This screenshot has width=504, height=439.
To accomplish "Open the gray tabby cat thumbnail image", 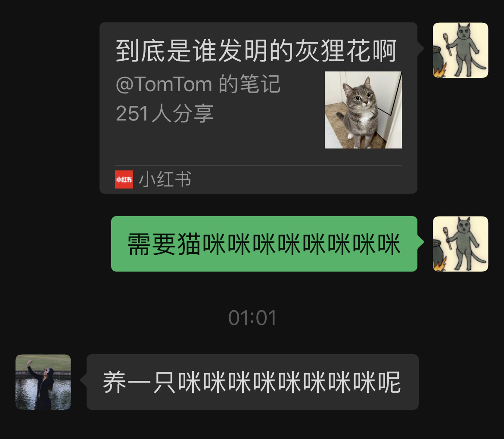I will pos(363,110).
